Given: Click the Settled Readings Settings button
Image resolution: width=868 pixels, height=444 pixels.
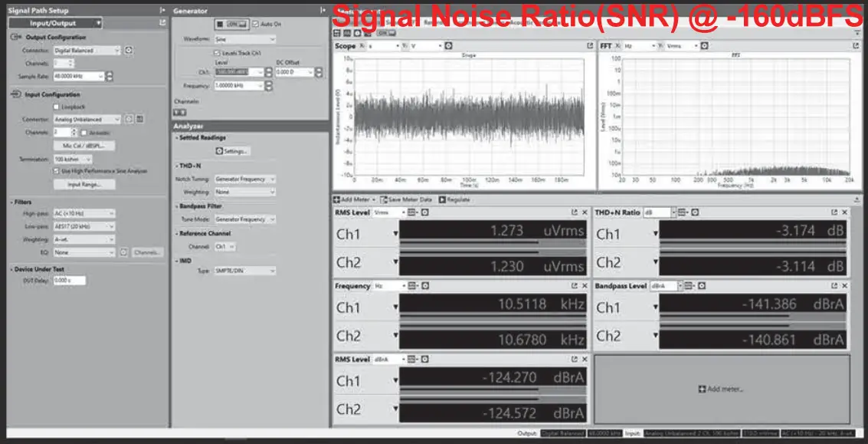Looking at the screenshot, I should click(x=232, y=151).
